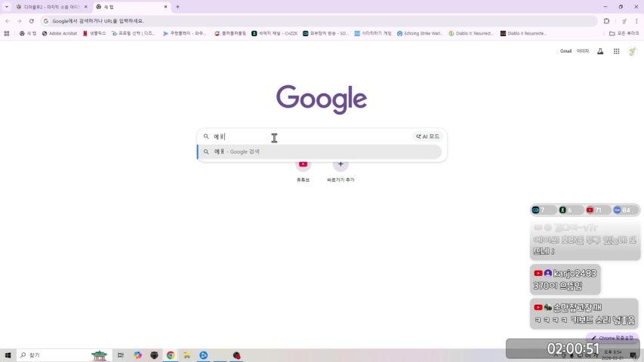
Task: Click the Windows Start button
Action: tap(8, 355)
